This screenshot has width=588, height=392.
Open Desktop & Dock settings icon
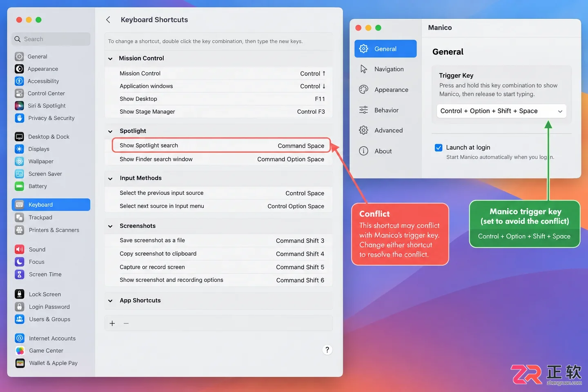pyautogui.click(x=19, y=137)
